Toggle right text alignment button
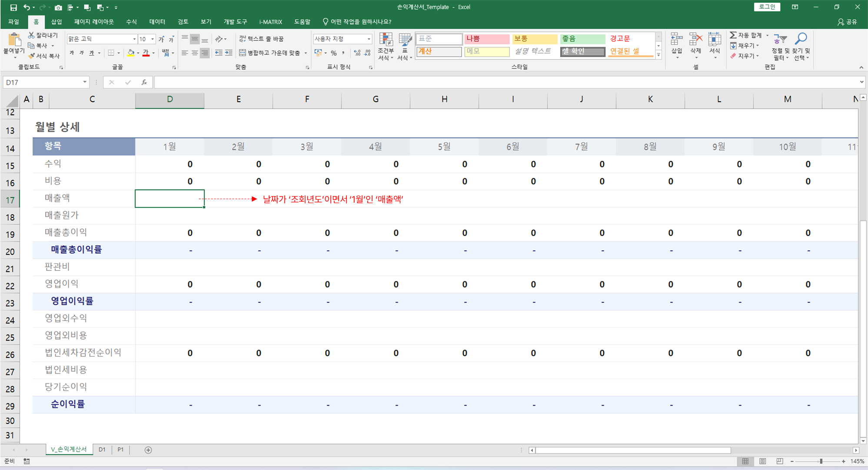 205,53
